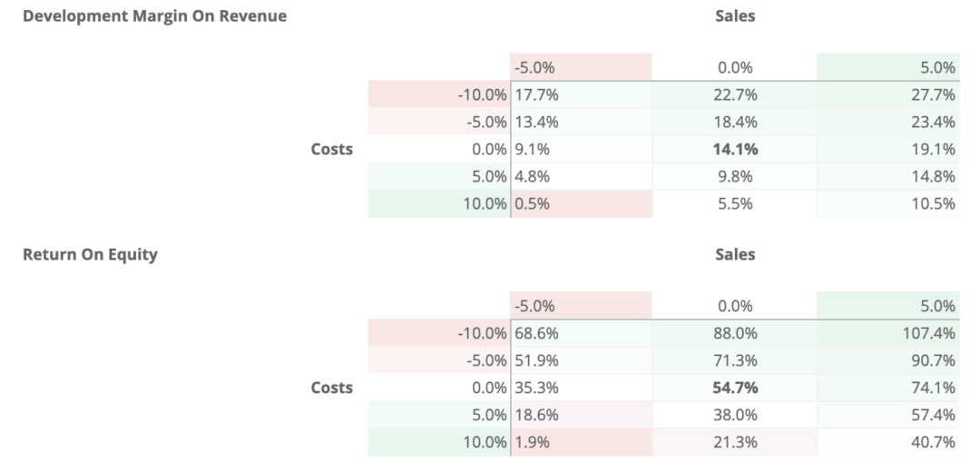Select the 5.0% sales column header in margin table
The width and height of the screenshot is (980, 472).
(x=888, y=67)
